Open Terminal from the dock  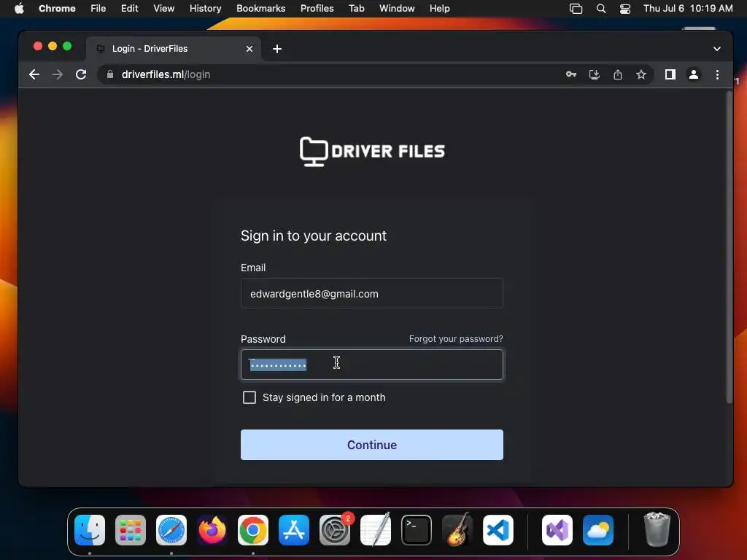[x=417, y=529]
